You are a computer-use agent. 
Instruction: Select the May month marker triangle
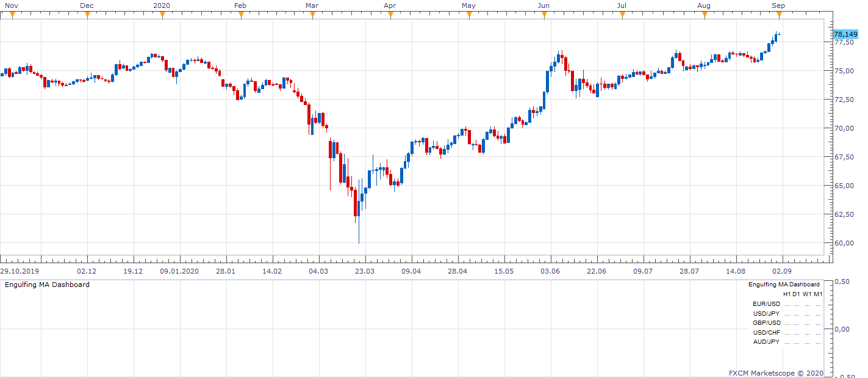coord(468,15)
